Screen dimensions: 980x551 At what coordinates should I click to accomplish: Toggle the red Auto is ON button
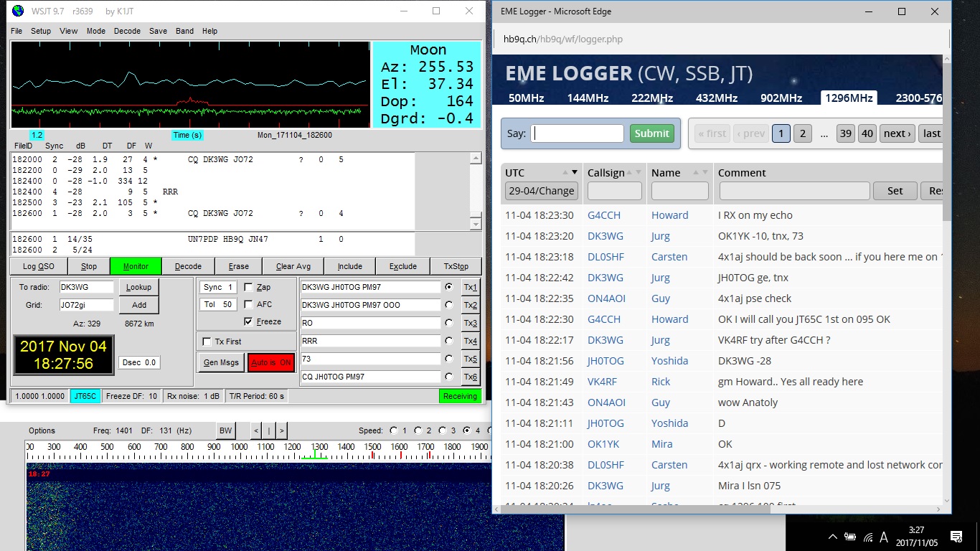(271, 362)
